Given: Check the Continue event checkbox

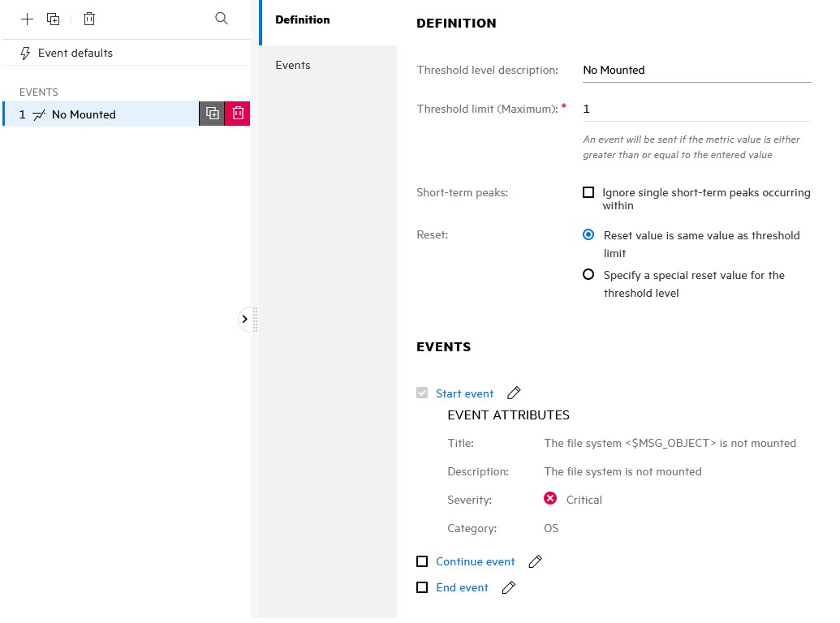Looking at the screenshot, I should pyautogui.click(x=422, y=561).
